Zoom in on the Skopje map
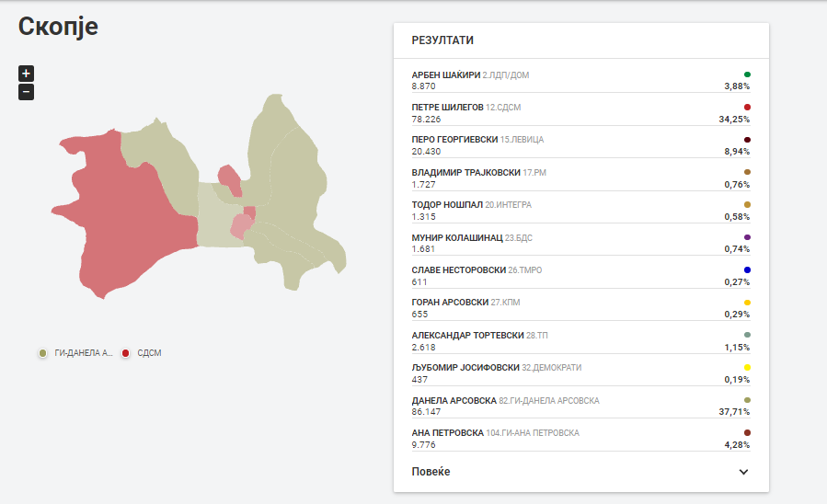 (x=26, y=74)
